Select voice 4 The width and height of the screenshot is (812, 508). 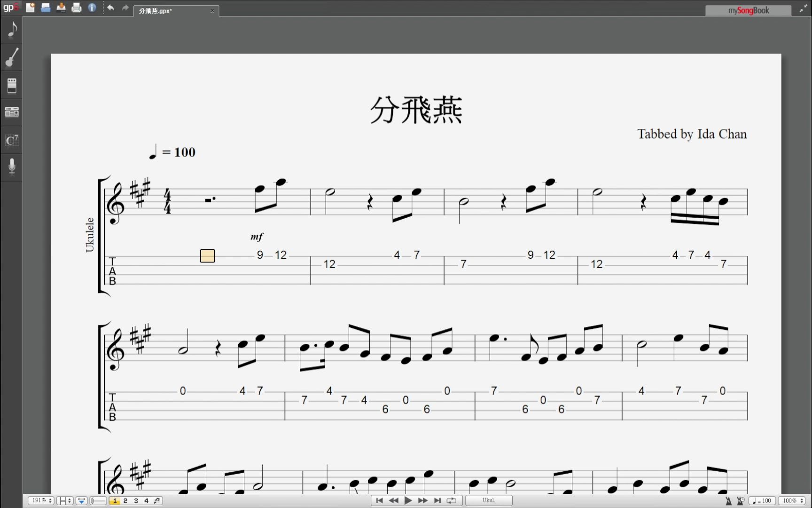pyautogui.click(x=146, y=501)
